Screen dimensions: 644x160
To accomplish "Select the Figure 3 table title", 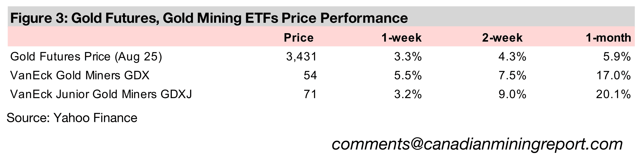I will point(209,18).
